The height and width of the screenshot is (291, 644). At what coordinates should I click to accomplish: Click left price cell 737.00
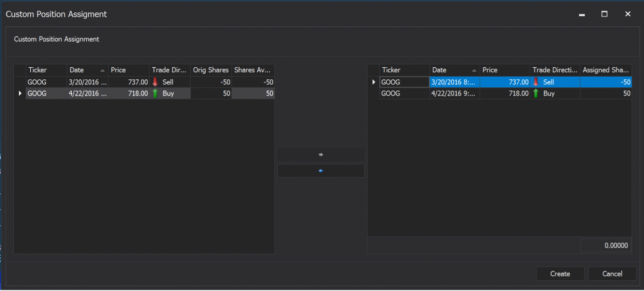click(x=128, y=82)
